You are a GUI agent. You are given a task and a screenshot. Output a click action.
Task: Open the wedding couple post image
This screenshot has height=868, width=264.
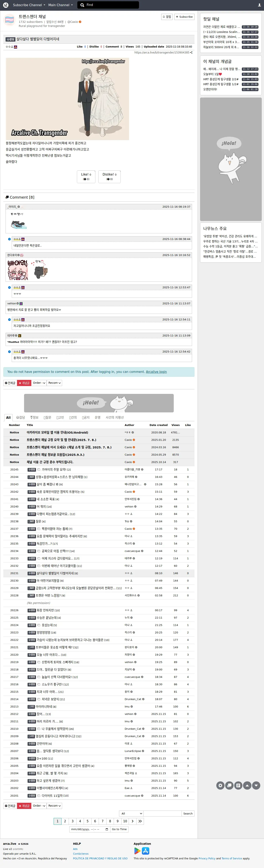[67, 99]
